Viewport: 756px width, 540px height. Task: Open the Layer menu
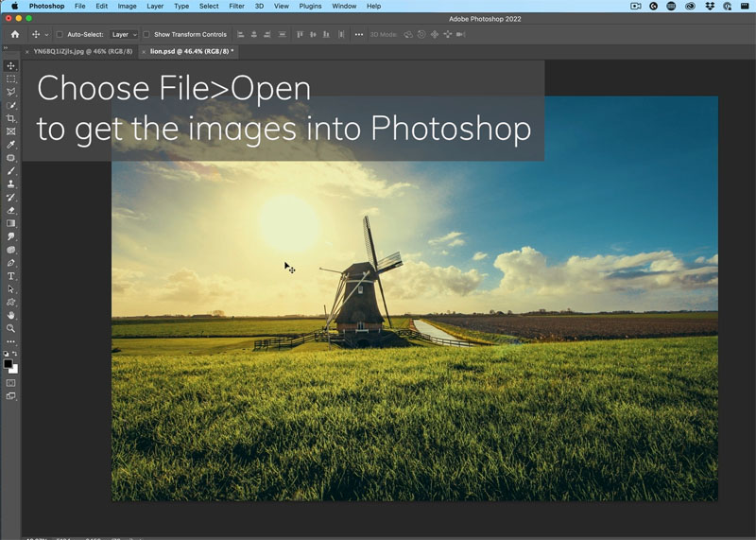tap(155, 6)
